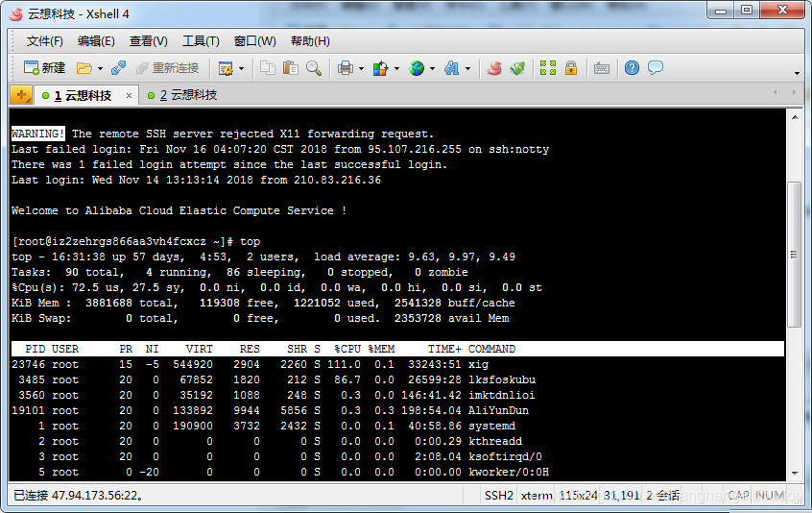Click the font icon
The height and width of the screenshot is (513, 812).
tap(451, 68)
